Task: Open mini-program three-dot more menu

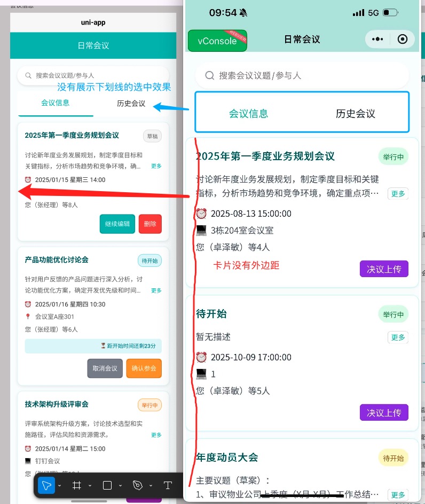Action: coord(377,40)
